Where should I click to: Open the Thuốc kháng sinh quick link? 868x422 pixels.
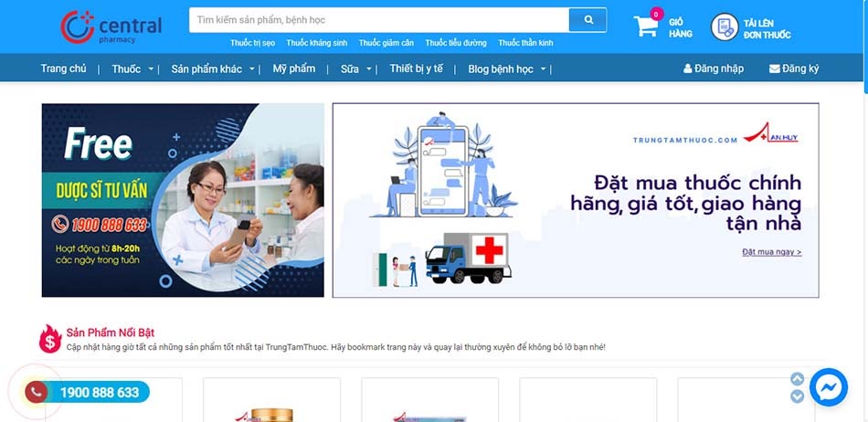point(317,43)
